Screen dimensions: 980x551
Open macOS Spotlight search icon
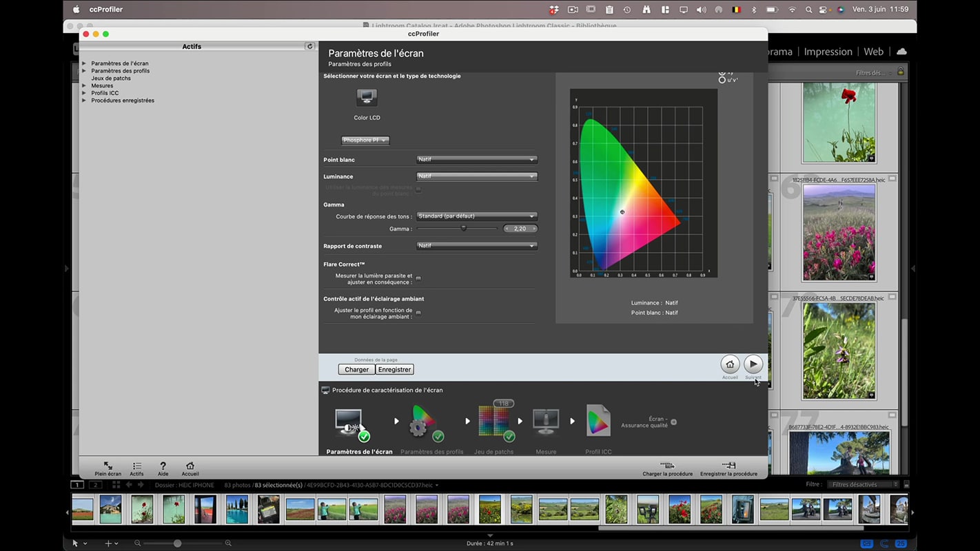point(808,10)
